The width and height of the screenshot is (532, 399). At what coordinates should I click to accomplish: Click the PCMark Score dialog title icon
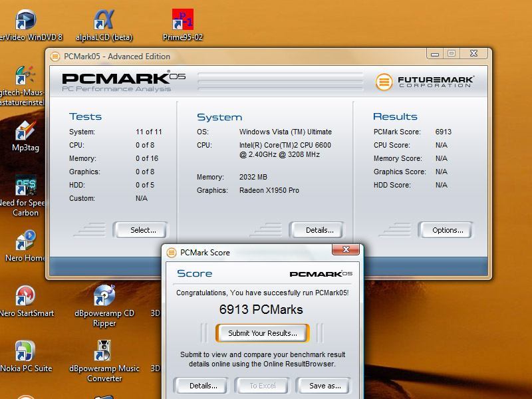pyautogui.click(x=172, y=253)
